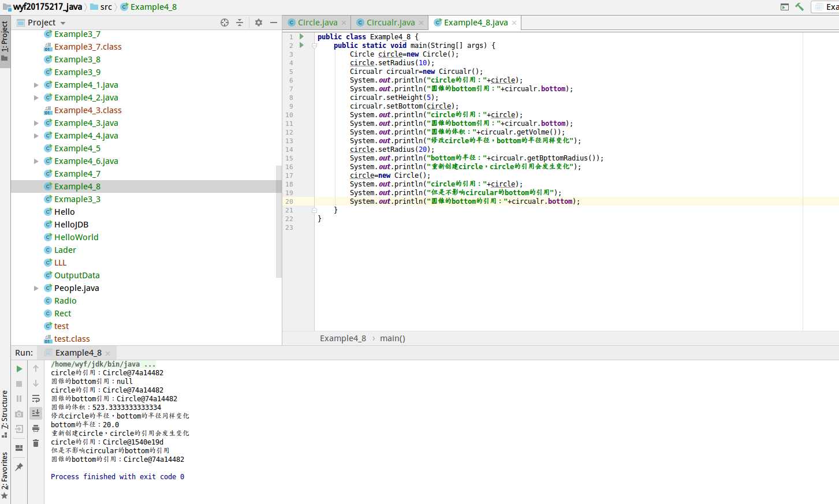Click the Build Project hammer icon
Viewport: 839px width, 504px height.
[799, 7]
